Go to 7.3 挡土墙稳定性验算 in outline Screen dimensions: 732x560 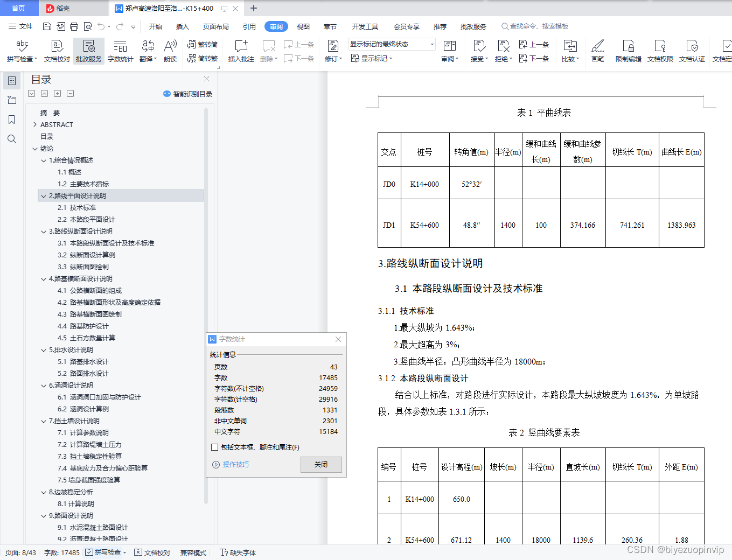pyautogui.click(x=90, y=457)
